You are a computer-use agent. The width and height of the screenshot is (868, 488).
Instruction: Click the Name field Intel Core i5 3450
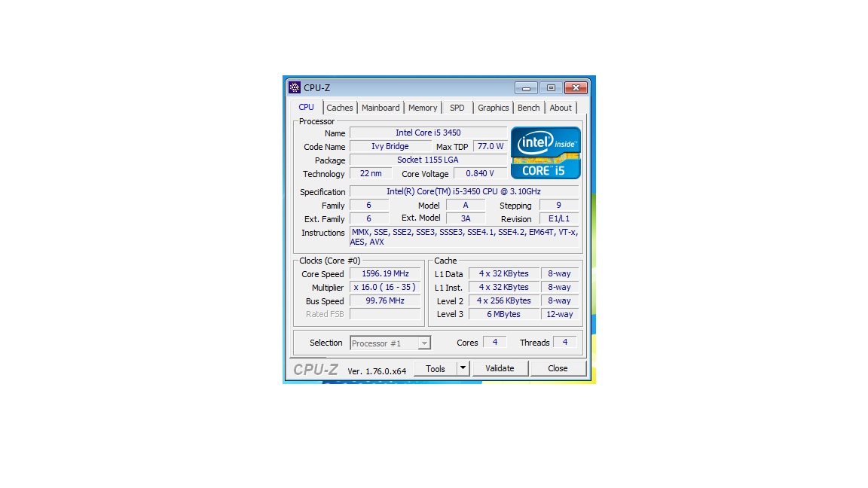tap(428, 133)
